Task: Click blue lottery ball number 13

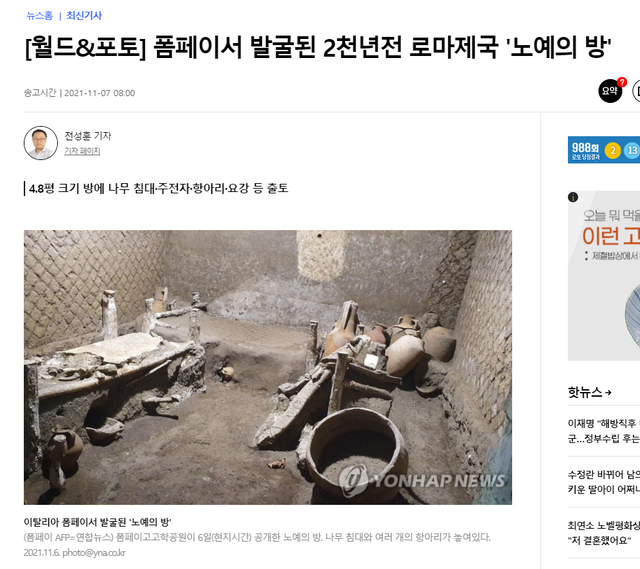Action: pyautogui.click(x=632, y=151)
